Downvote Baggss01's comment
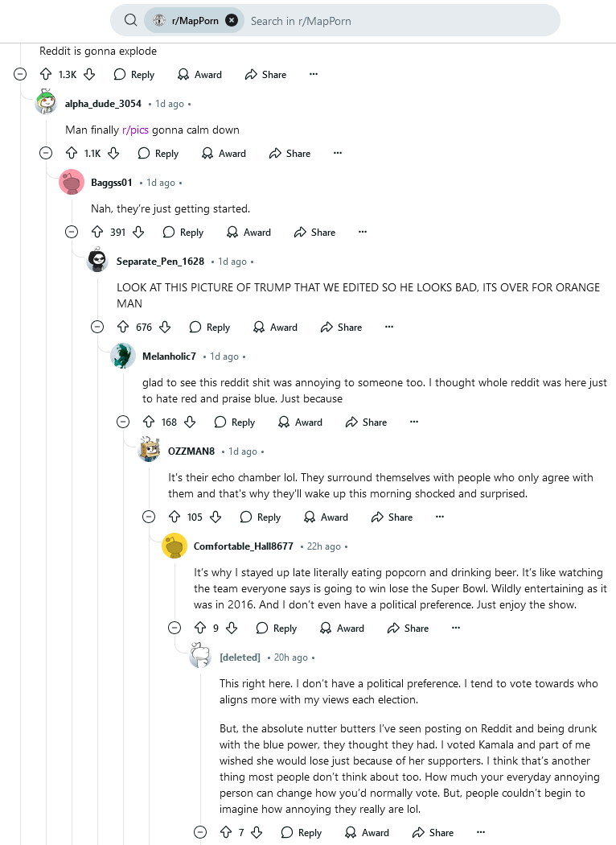Image resolution: width=616 pixels, height=845 pixels. [138, 232]
